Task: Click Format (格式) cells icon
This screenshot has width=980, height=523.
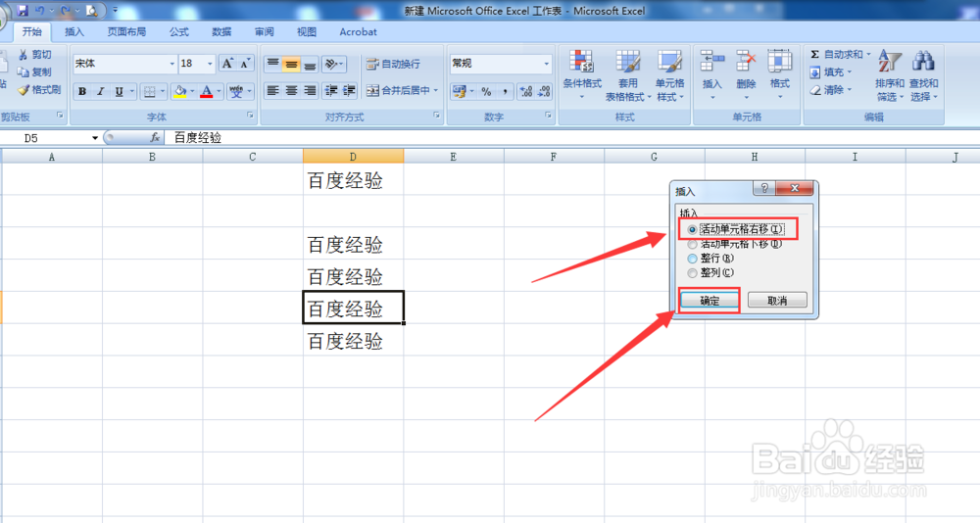Action: pyautogui.click(x=779, y=75)
